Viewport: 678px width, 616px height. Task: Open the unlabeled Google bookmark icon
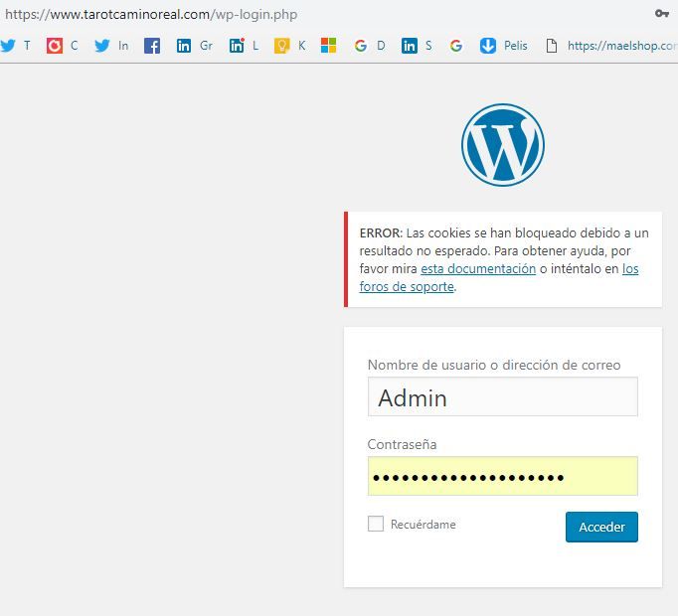coord(455,46)
